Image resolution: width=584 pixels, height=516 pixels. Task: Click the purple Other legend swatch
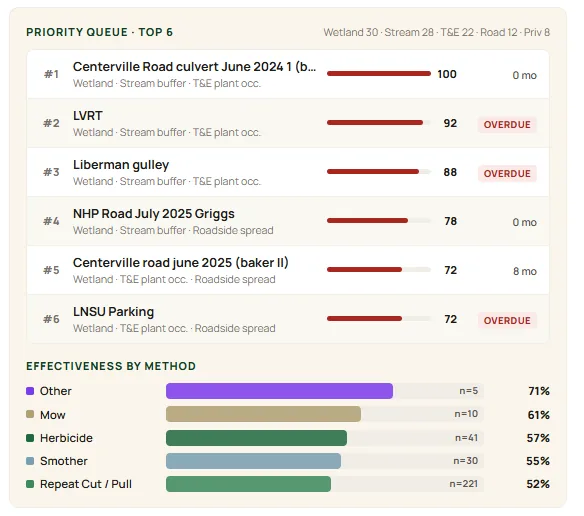pyautogui.click(x=30, y=391)
